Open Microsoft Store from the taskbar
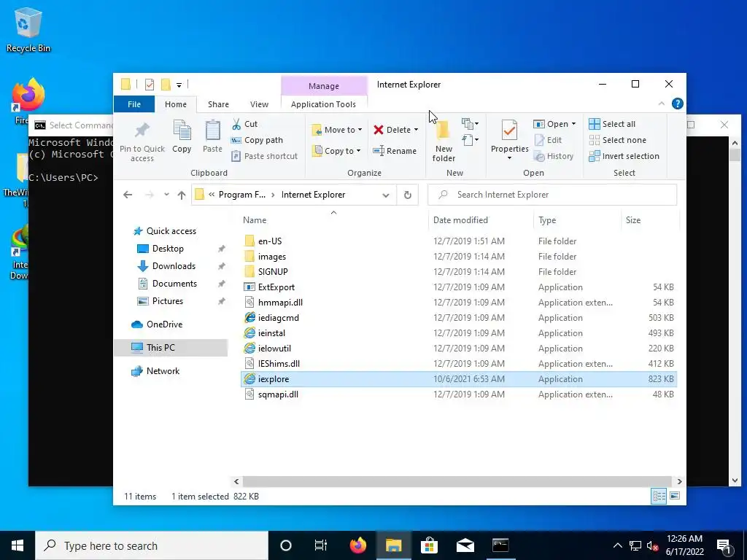Image resolution: width=747 pixels, height=560 pixels. point(429,545)
